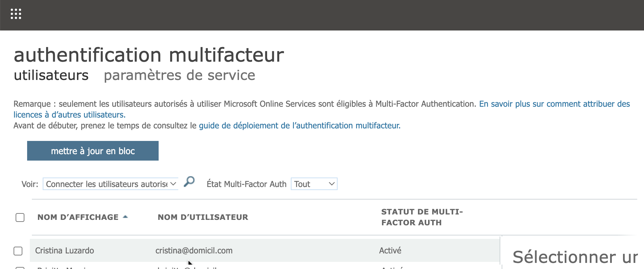Select the Cristina Luzardo display name
Screen dimensions: 644x269
click(x=64, y=251)
